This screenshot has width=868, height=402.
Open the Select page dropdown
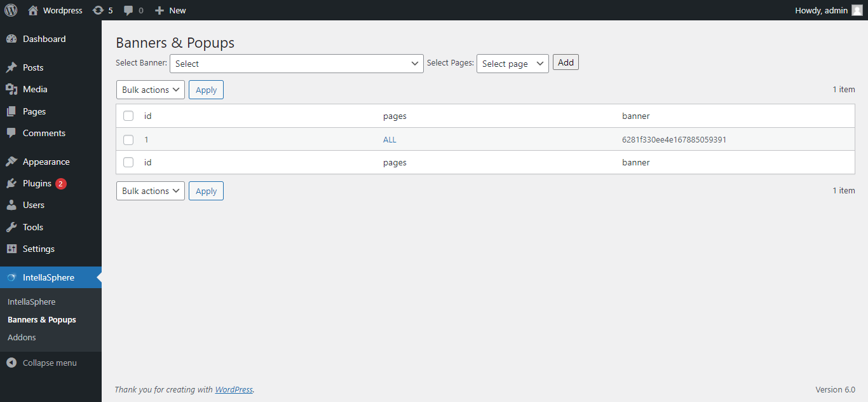click(513, 64)
